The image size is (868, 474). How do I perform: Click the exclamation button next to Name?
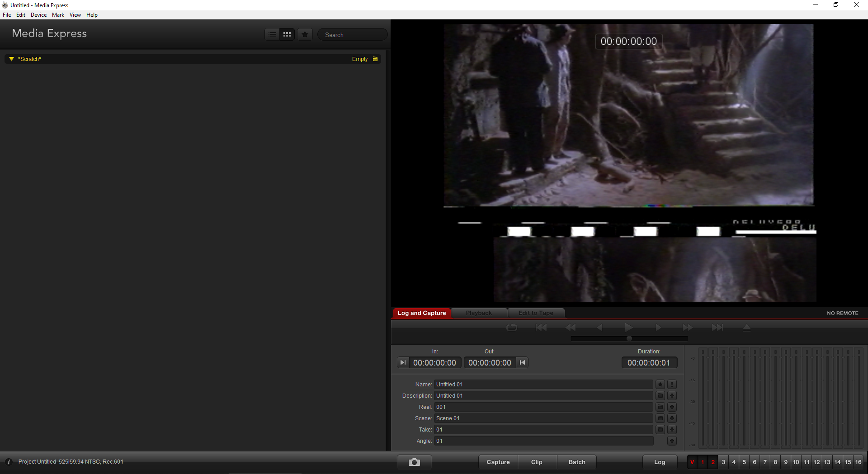(672, 385)
